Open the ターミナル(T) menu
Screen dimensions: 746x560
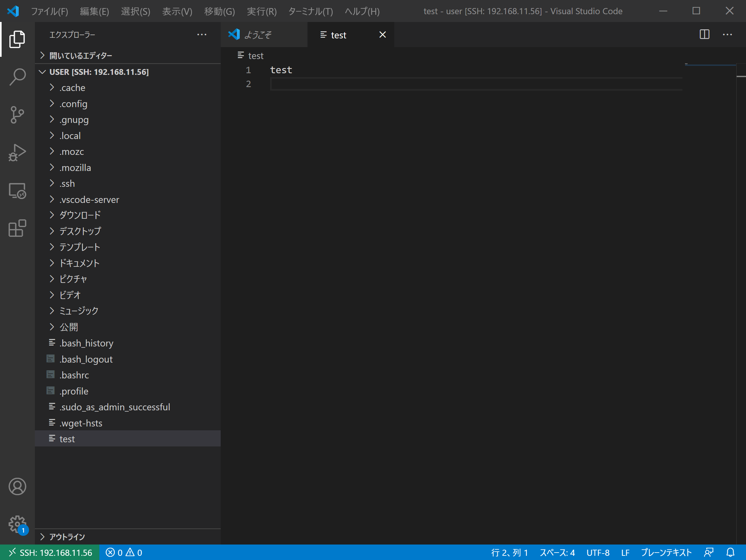(310, 12)
